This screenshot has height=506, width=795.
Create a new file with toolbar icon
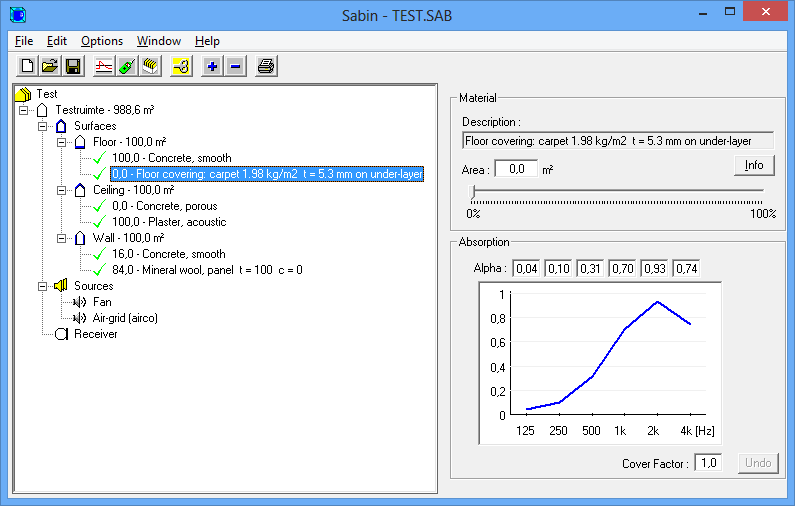point(27,66)
